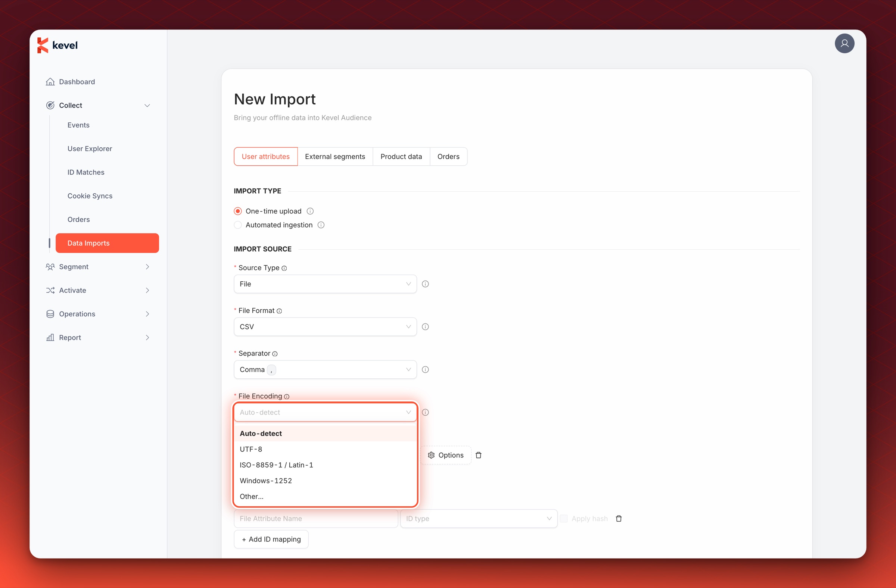Open the File Format CSV dropdown
This screenshot has height=588, width=896.
coord(325,327)
